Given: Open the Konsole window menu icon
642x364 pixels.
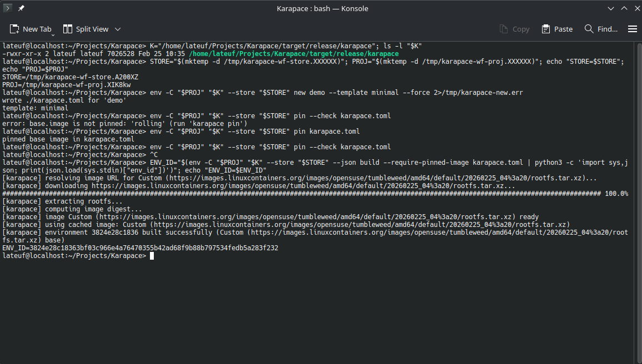Looking at the screenshot, I should click(8, 8).
